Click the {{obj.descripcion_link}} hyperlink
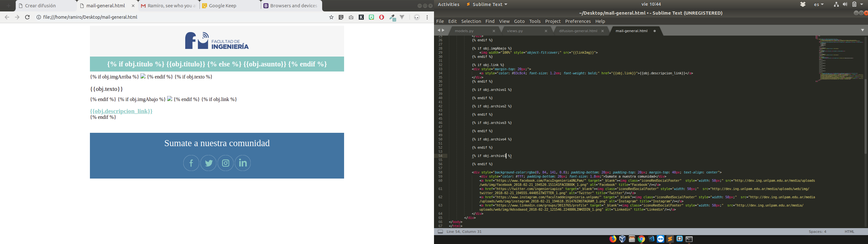 pos(121,111)
